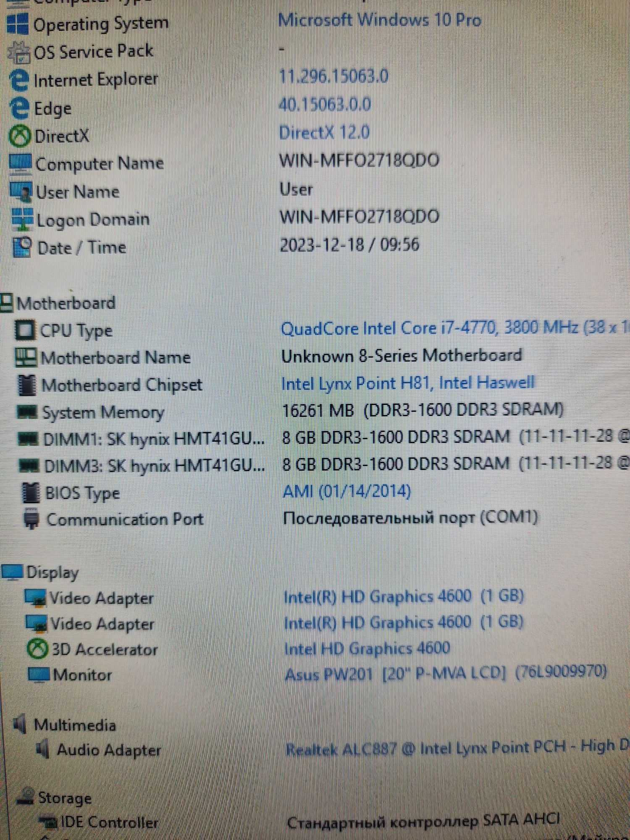630x840 pixels.
Task: Click the 3D Accelerator icon
Action: pyautogui.click(x=37, y=650)
